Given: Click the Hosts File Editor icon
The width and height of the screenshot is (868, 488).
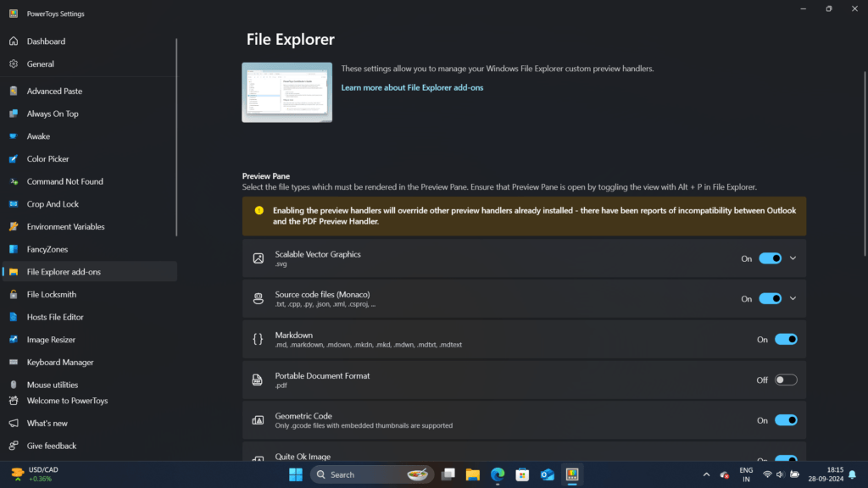Looking at the screenshot, I should tap(14, 317).
